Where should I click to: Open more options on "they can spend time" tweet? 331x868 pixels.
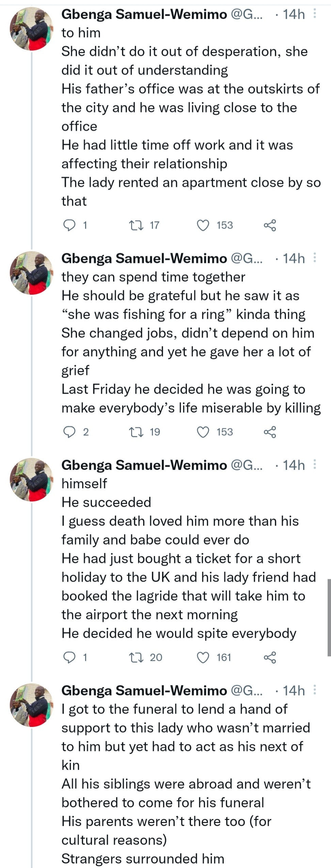pyautogui.click(x=315, y=258)
